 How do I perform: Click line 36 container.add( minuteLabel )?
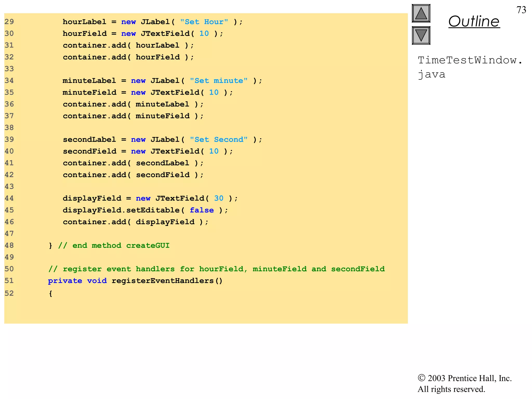[x=133, y=104]
